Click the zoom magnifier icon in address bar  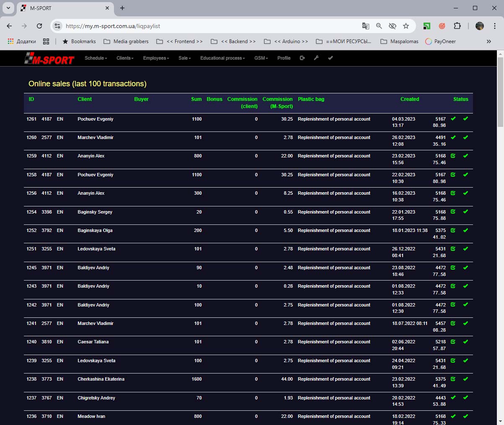pos(379,26)
